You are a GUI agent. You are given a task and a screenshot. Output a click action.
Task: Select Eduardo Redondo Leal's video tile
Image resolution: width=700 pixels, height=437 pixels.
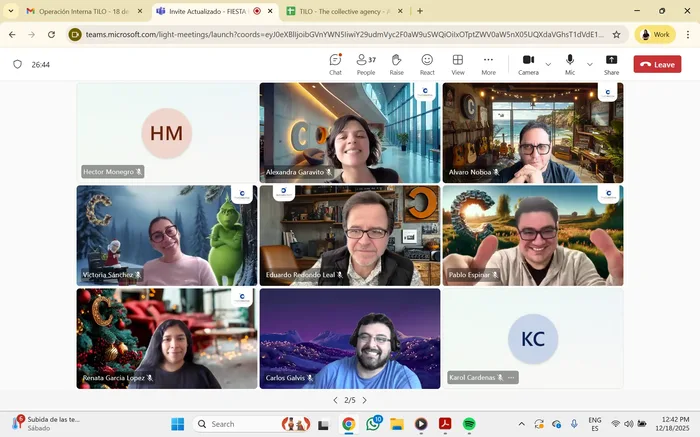350,235
